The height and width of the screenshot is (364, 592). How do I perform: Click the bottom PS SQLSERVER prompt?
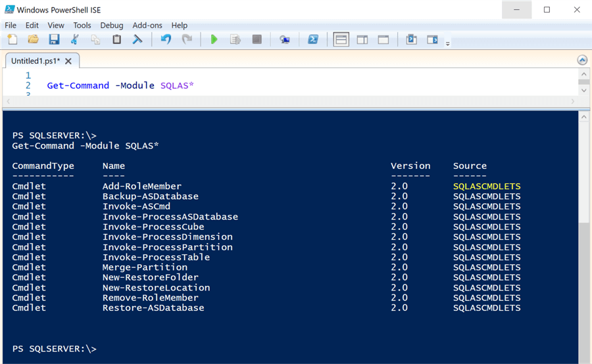point(55,349)
